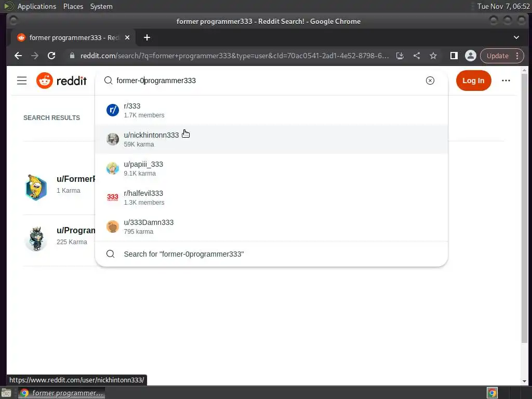Click the banana avatar of u/Former result
The width and height of the screenshot is (532, 399).
tap(36, 187)
